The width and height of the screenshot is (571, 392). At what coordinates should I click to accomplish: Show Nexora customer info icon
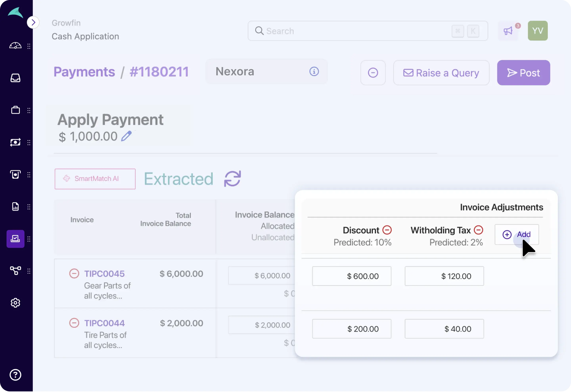(x=314, y=72)
